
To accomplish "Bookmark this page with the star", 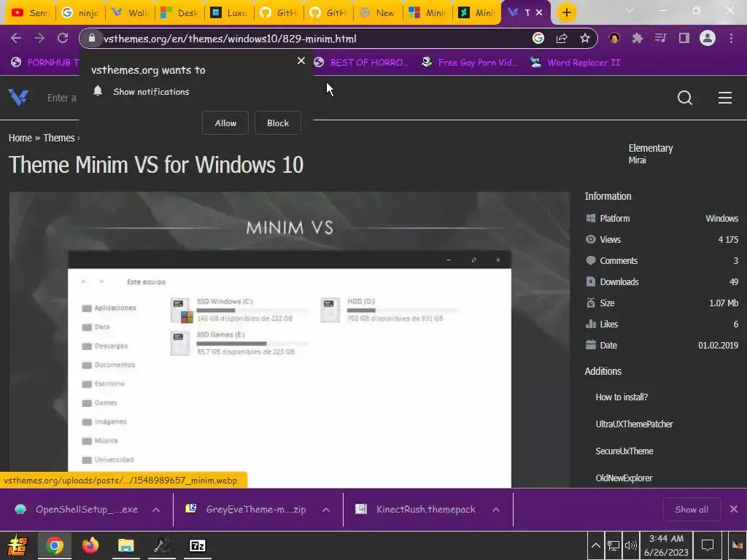I will (585, 38).
